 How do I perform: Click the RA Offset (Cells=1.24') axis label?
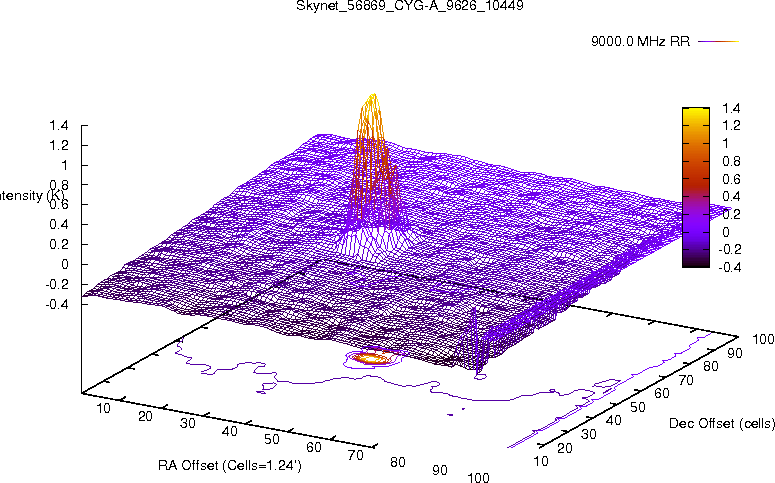coord(230,465)
